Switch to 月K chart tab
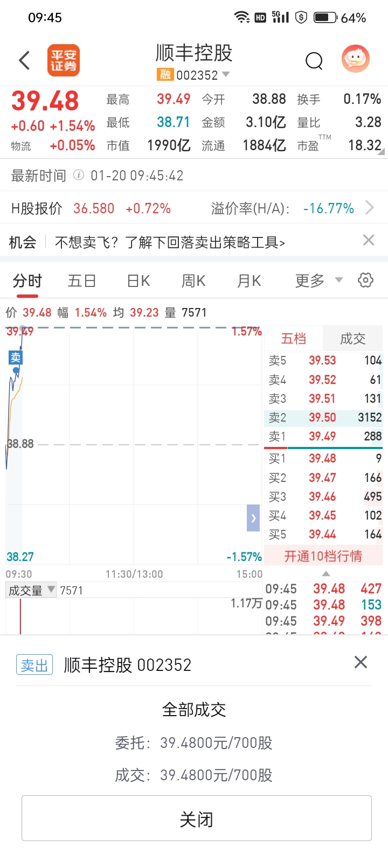 [x=249, y=281]
